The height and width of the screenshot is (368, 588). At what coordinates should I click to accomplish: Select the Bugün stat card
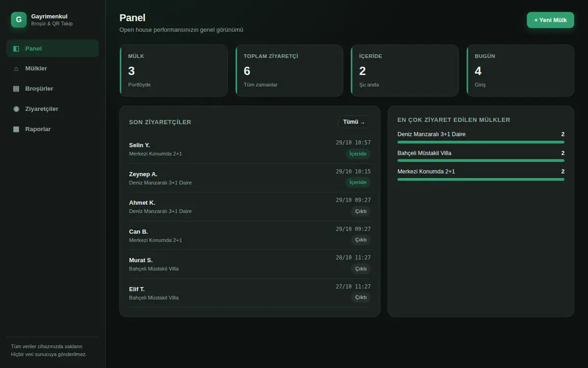(520, 71)
